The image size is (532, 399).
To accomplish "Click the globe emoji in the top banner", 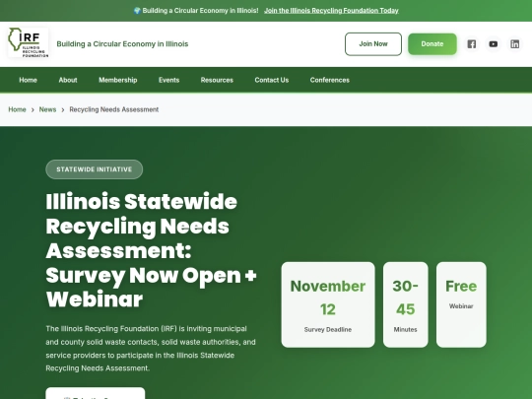I will pyautogui.click(x=137, y=11).
